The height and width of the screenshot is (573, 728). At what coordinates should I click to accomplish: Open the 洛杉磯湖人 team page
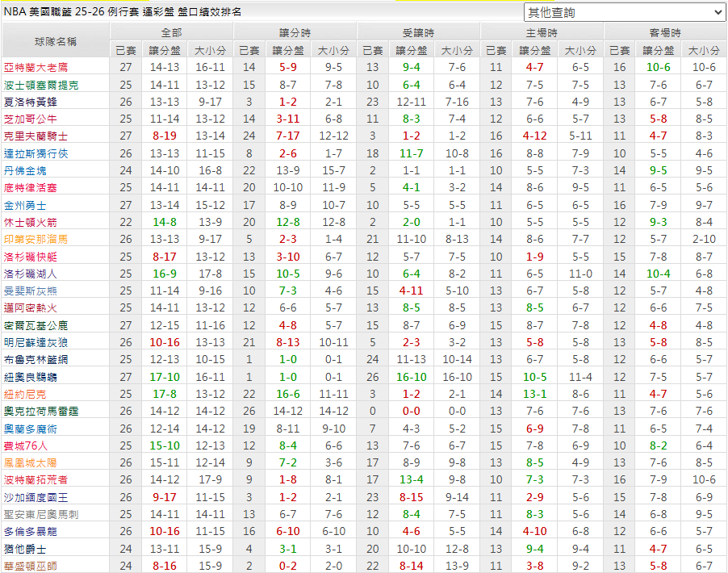[31, 274]
